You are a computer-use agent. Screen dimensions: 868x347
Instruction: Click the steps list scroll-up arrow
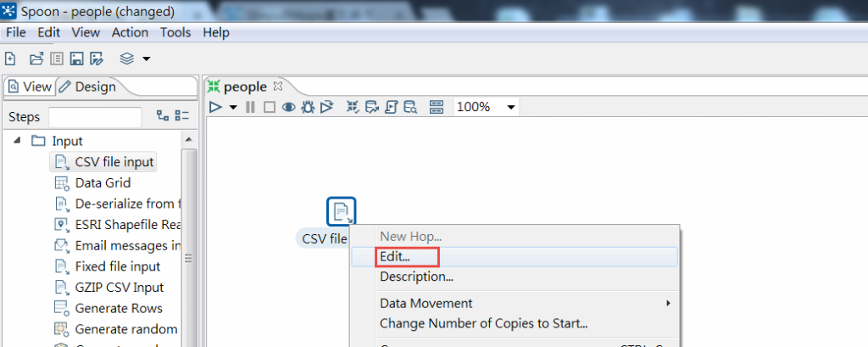click(x=189, y=140)
